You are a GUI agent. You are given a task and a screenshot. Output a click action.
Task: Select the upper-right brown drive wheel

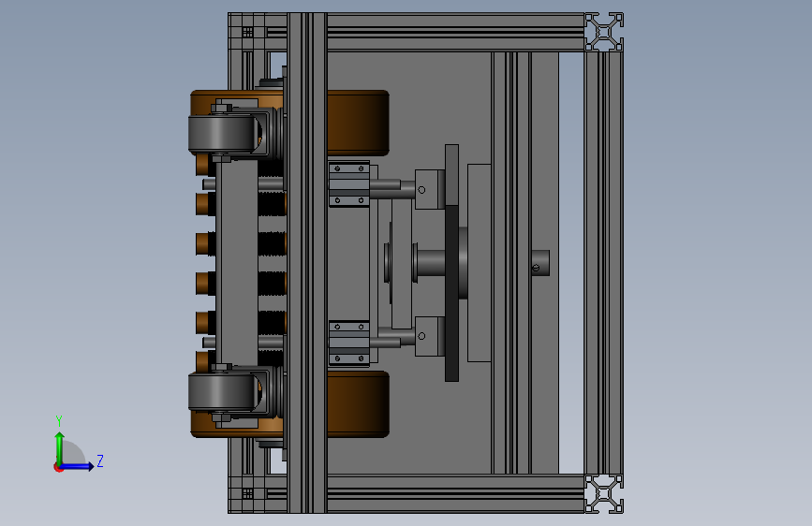pos(358,124)
